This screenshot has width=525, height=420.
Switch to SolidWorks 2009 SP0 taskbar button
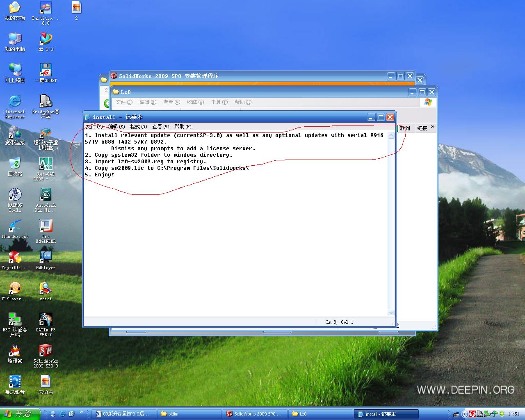click(x=255, y=414)
